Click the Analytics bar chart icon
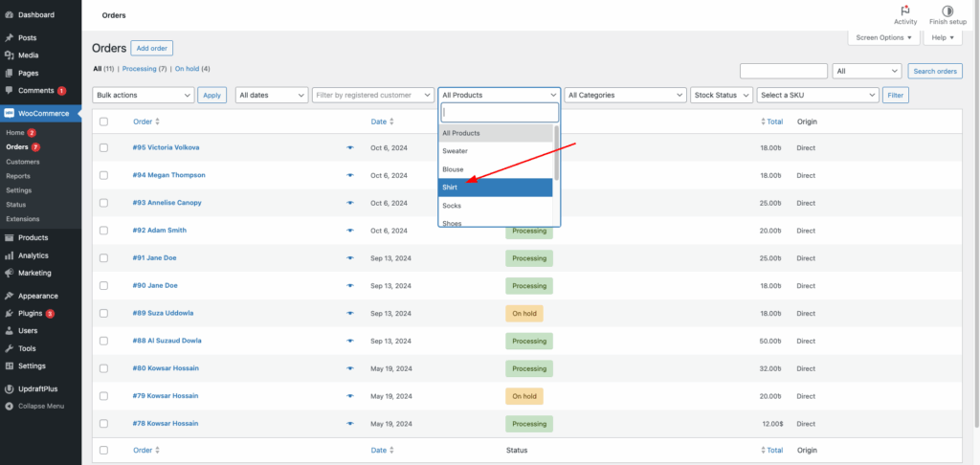Screen dimensions: 980x465 [10, 255]
